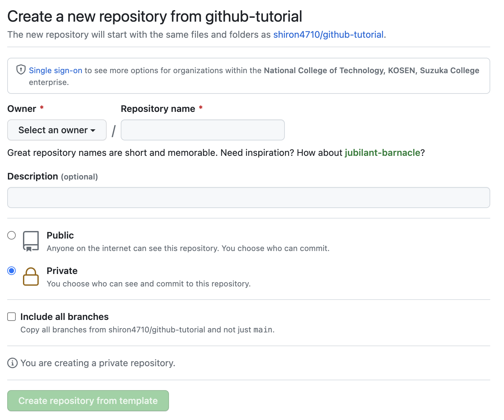Select the Private visibility radio button
The width and height of the screenshot is (504, 420).
(11, 271)
